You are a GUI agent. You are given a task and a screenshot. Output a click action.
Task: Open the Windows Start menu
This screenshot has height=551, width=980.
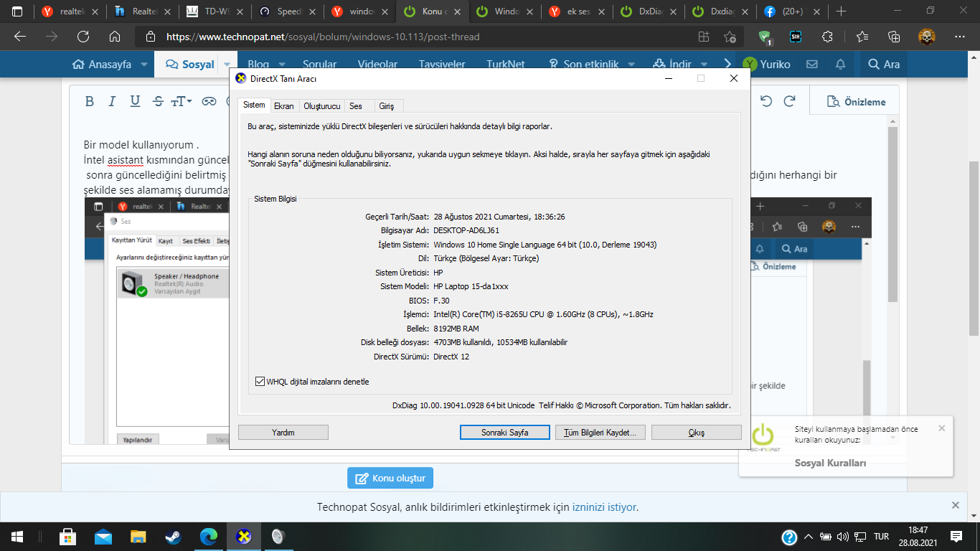17,537
